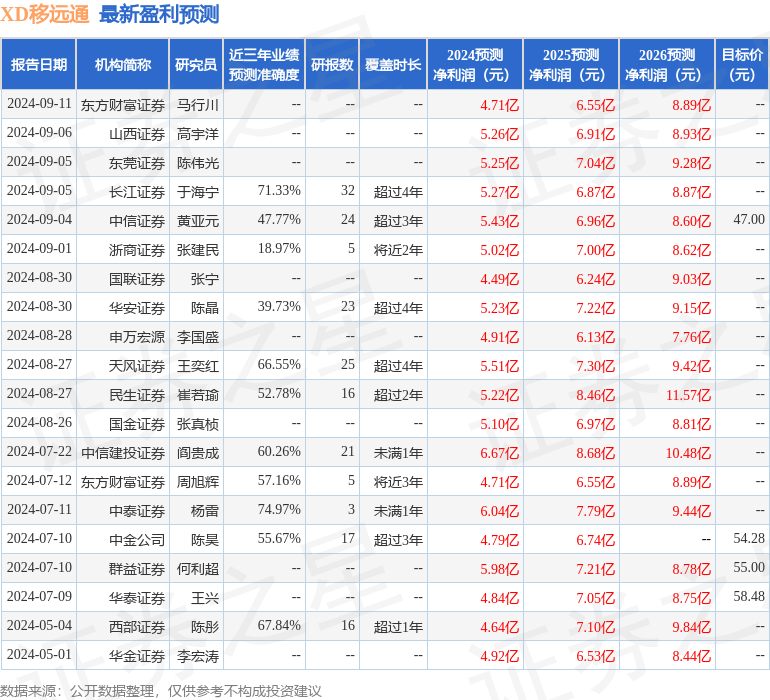This screenshot has width=770, height=700.
Task: Click 2026 profit forecast 10.48亿
Action: 688,452
